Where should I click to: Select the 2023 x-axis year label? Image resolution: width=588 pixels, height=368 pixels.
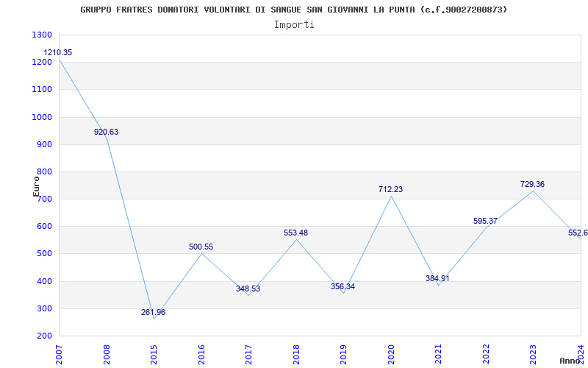533,353
